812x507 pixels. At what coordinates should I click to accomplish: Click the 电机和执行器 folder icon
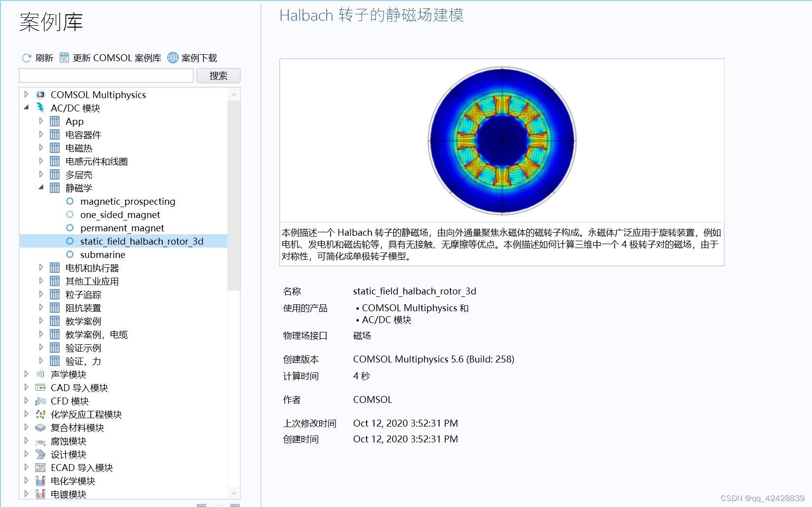pos(55,268)
